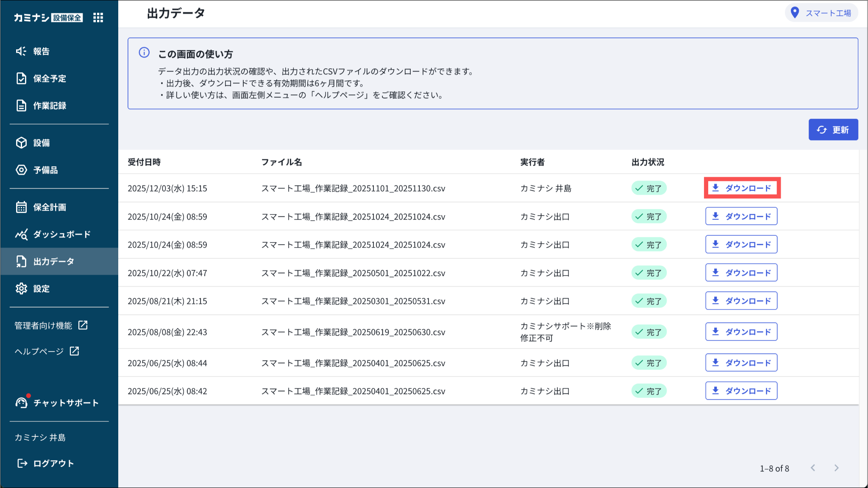Click the 設備 cube icon
This screenshot has height=488, width=868.
click(x=21, y=143)
